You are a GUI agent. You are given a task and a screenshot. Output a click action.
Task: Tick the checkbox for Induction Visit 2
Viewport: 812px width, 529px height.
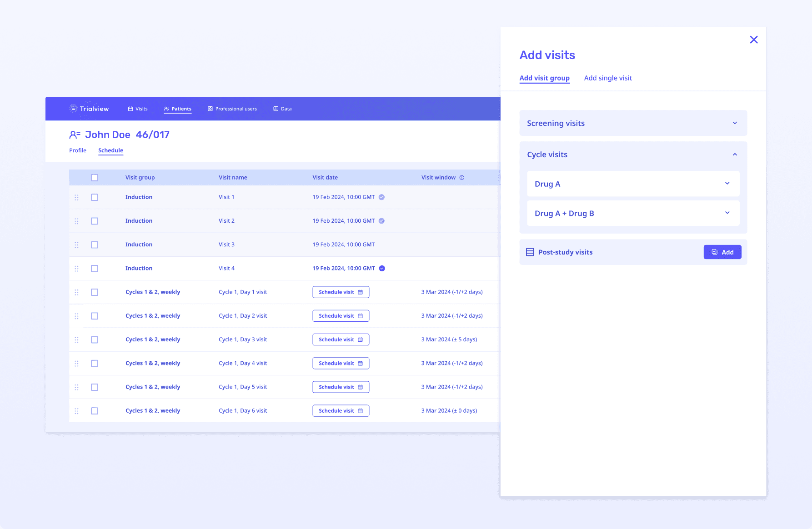click(95, 221)
